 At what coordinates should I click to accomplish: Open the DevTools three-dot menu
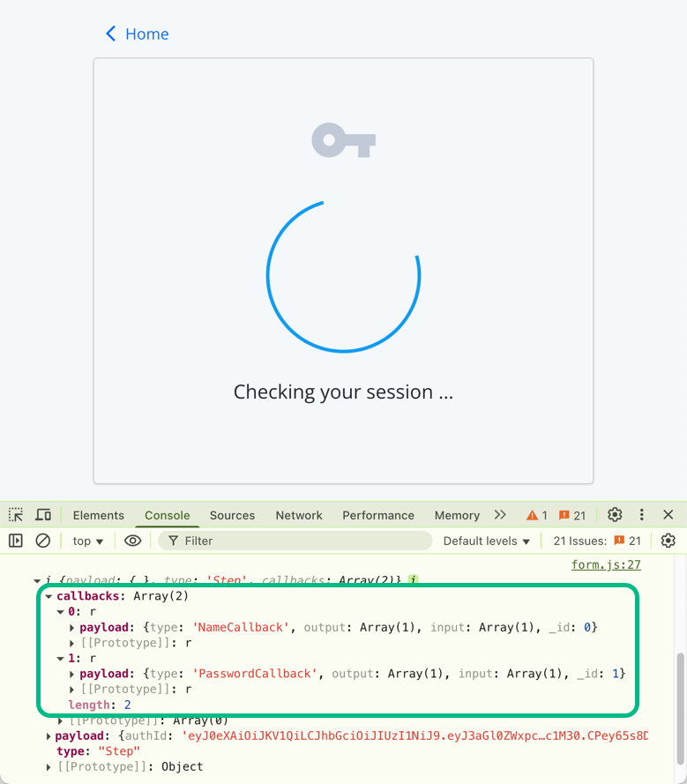(642, 515)
